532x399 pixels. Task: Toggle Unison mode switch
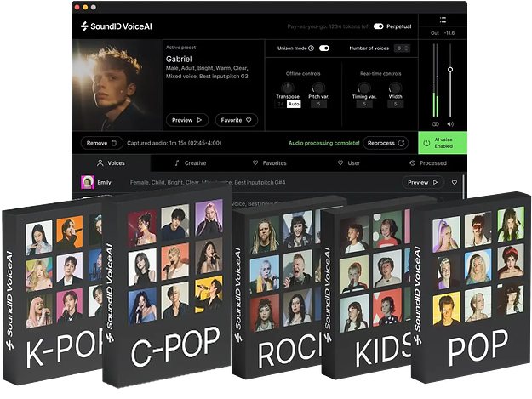[324, 48]
